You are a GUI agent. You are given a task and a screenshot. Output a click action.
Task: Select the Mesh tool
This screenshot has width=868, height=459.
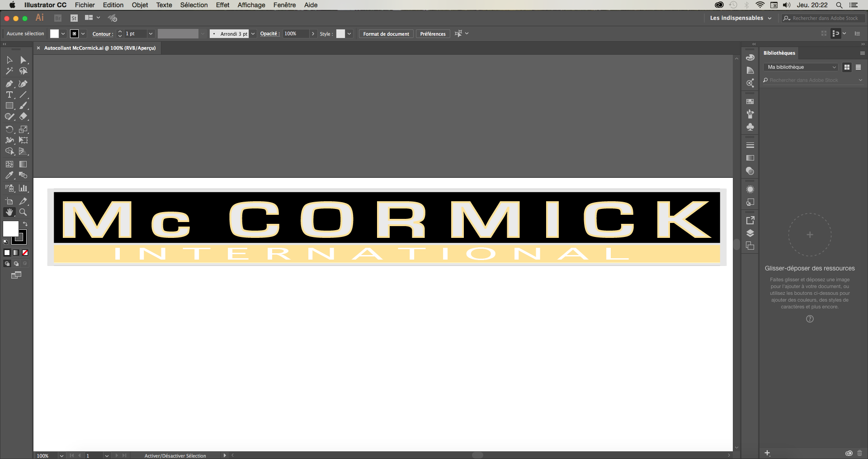coord(9,164)
